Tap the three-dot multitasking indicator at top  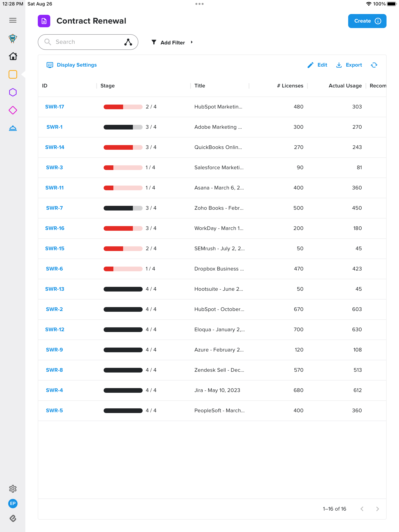199,4
